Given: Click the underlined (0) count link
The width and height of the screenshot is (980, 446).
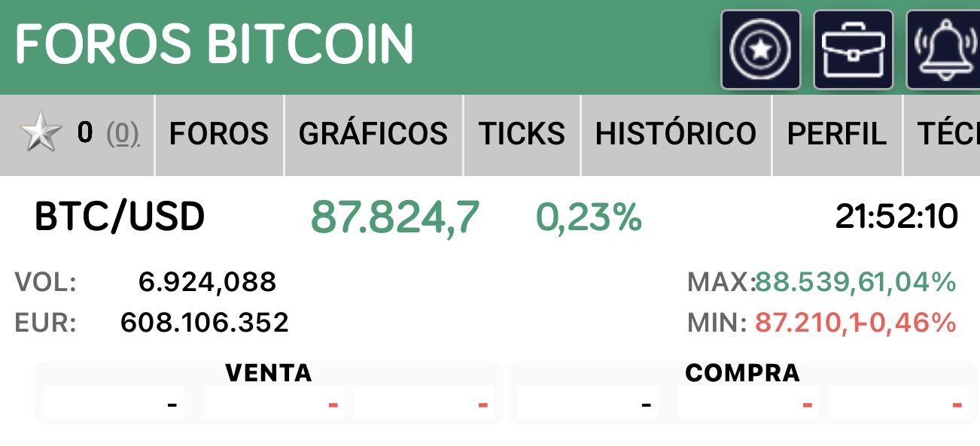Looking at the screenshot, I should (x=123, y=135).
